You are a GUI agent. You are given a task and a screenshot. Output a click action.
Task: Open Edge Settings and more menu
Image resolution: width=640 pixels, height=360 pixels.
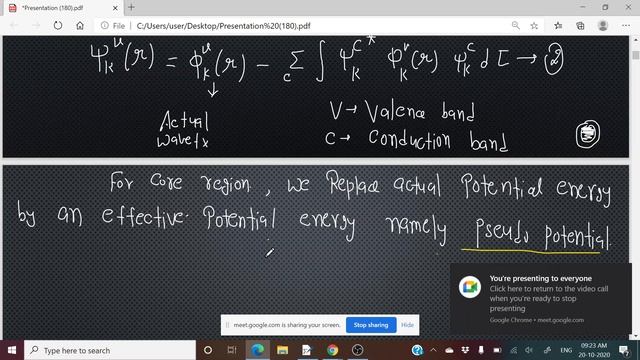pyautogui.click(x=626, y=25)
